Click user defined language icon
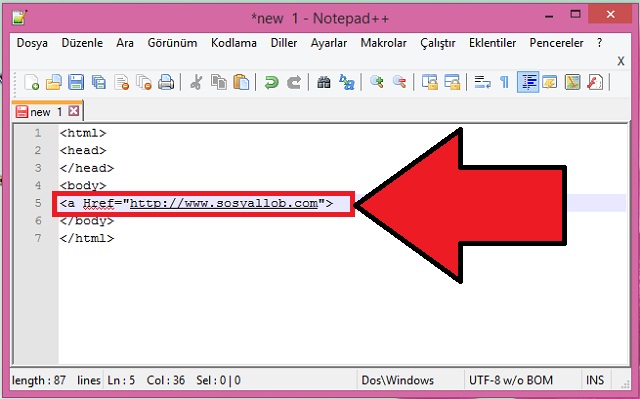Screen dimensions: 640x399 (550, 82)
